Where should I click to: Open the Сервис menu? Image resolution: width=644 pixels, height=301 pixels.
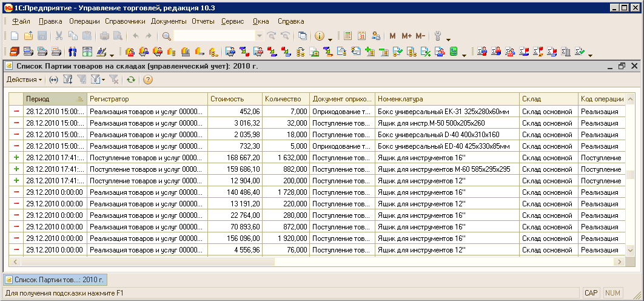tap(232, 21)
